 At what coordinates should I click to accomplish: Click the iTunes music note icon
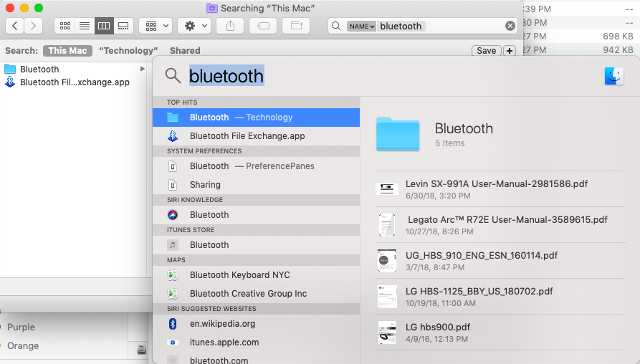click(173, 245)
